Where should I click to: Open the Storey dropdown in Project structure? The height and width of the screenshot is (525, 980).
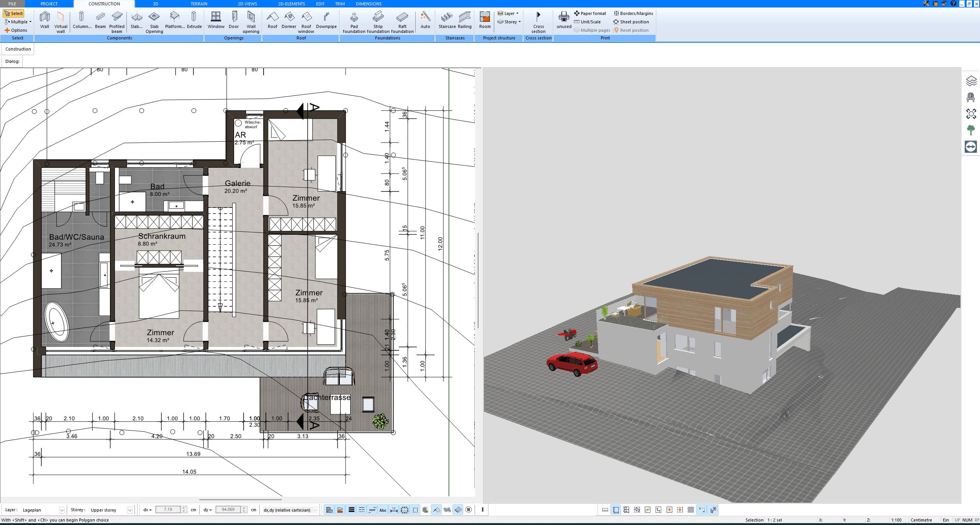pos(509,21)
